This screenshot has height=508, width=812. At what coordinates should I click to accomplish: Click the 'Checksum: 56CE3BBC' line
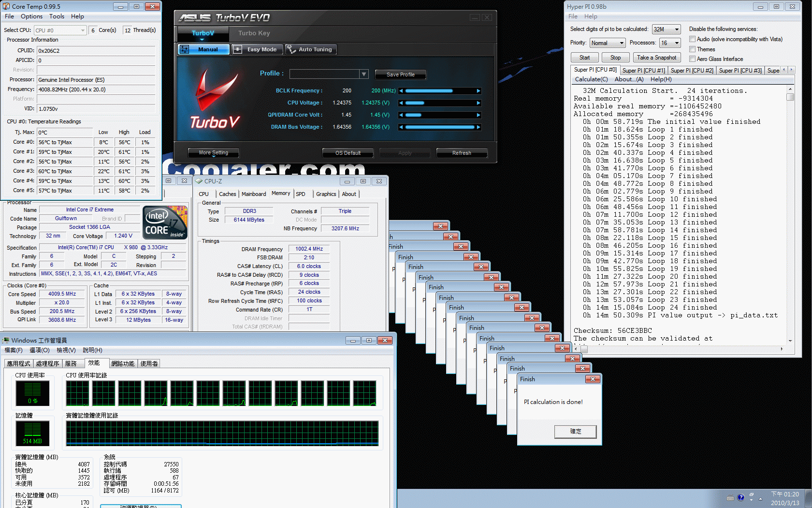click(612, 331)
